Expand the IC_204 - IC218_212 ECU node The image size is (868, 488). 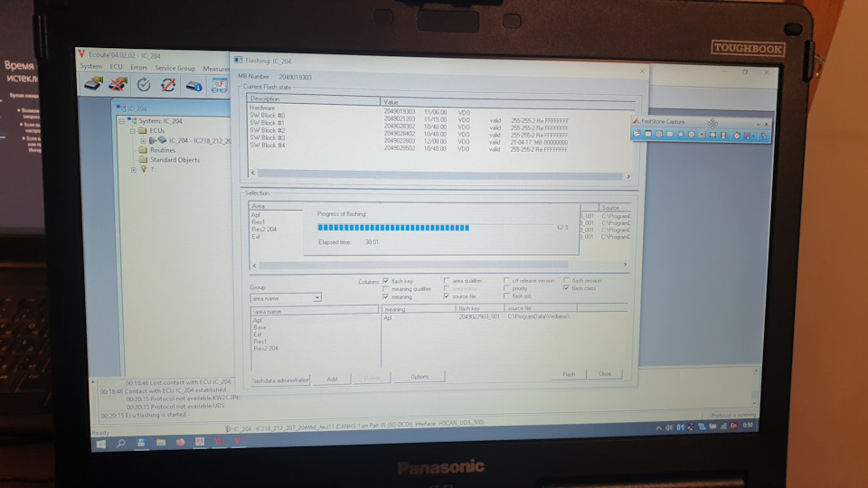click(x=143, y=141)
